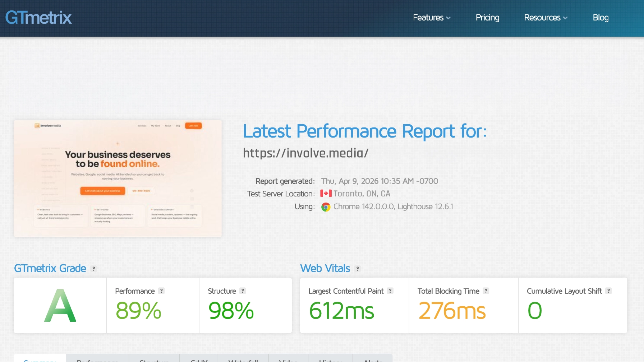
Task: Click the 276ms blocking time value
Action: (x=452, y=311)
